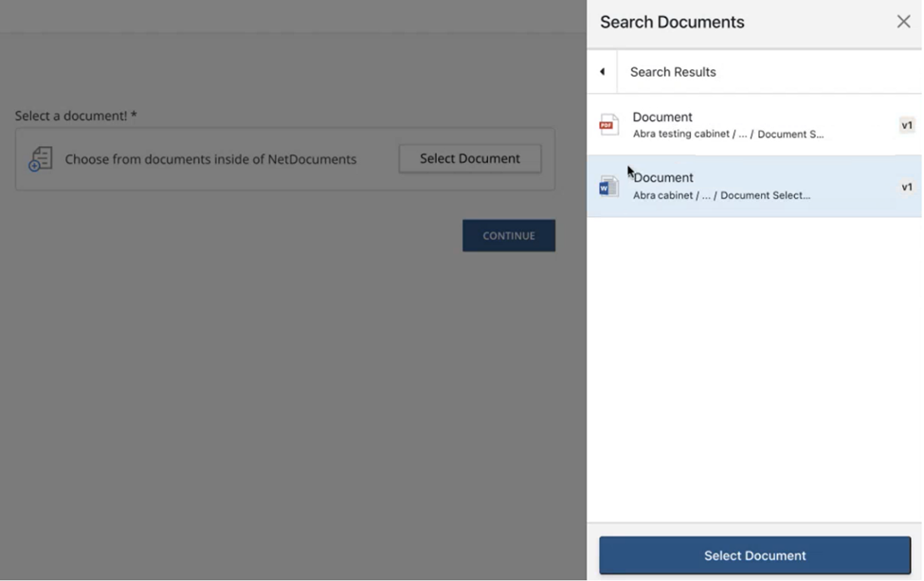
Task: Close the Search Documents panel
Action: click(x=903, y=22)
